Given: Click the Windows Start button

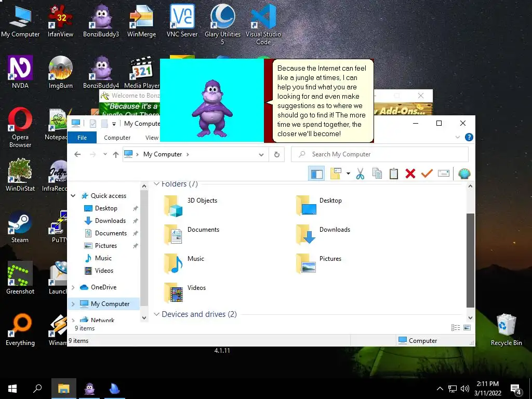Looking at the screenshot, I should (12, 389).
